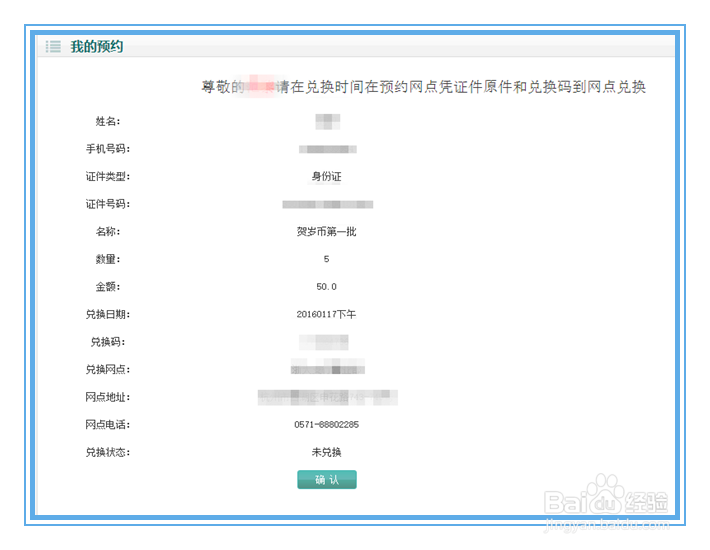Click the 名称 label
The height and width of the screenshot is (550, 710).
[x=108, y=232]
